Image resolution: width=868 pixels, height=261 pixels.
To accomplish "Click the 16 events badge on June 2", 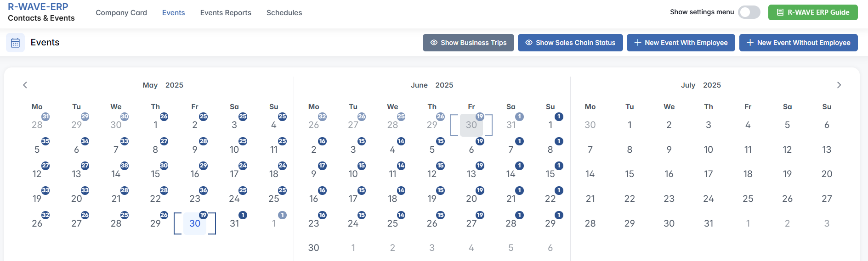I will [322, 141].
